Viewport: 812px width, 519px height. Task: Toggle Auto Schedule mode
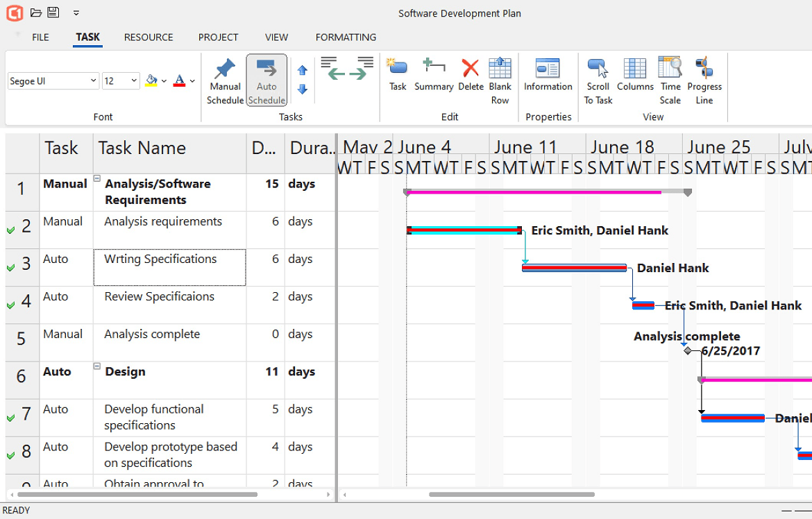click(x=267, y=80)
